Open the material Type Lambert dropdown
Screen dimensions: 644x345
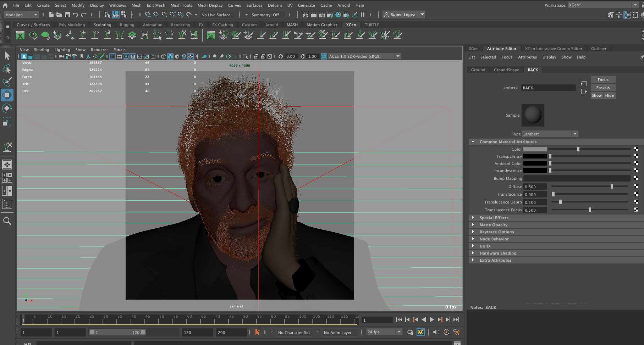pyautogui.click(x=550, y=134)
